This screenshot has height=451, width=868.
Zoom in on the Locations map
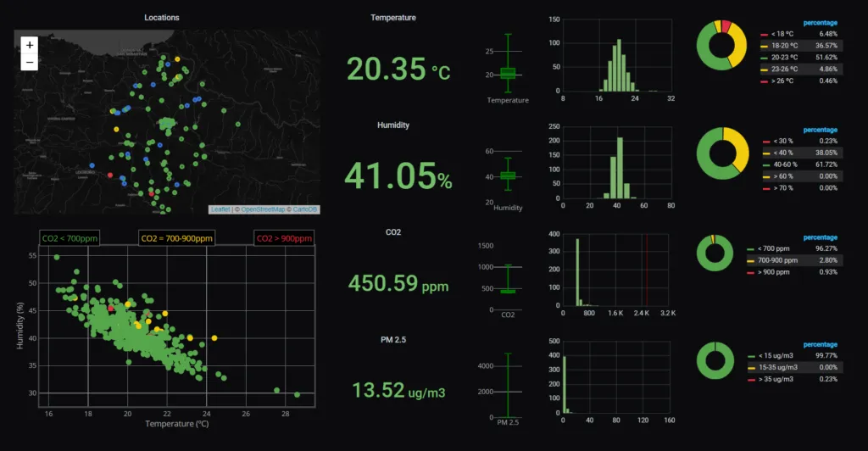[x=30, y=45]
